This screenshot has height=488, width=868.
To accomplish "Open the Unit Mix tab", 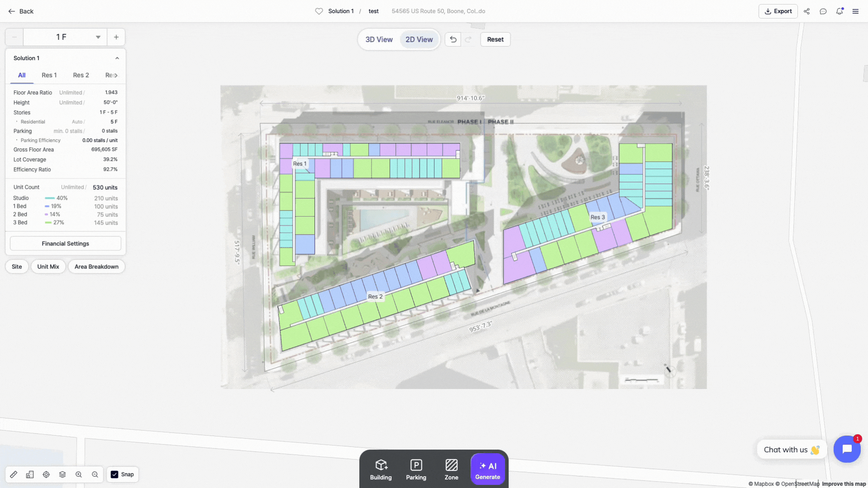I will click(x=48, y=267).
